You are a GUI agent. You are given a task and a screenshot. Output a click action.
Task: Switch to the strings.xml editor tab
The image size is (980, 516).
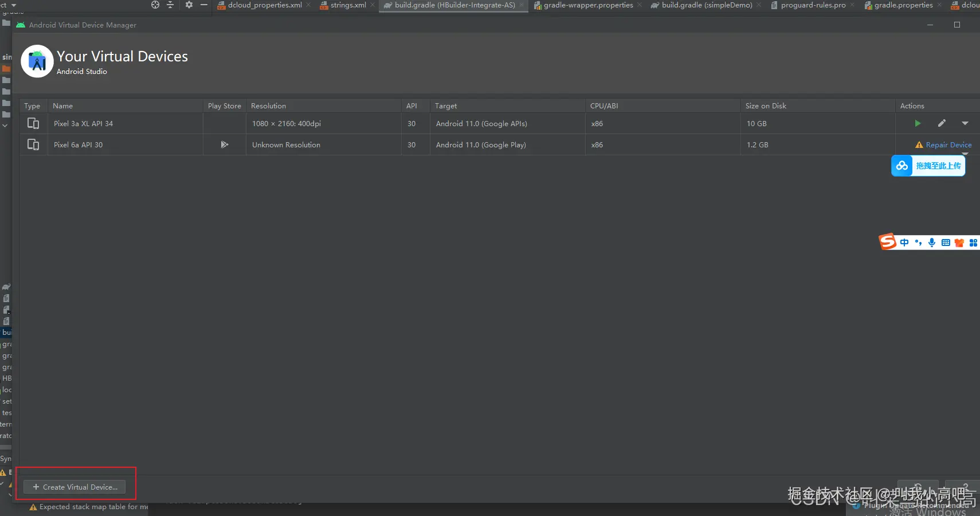pyautogui.click(x=348, y=5)
